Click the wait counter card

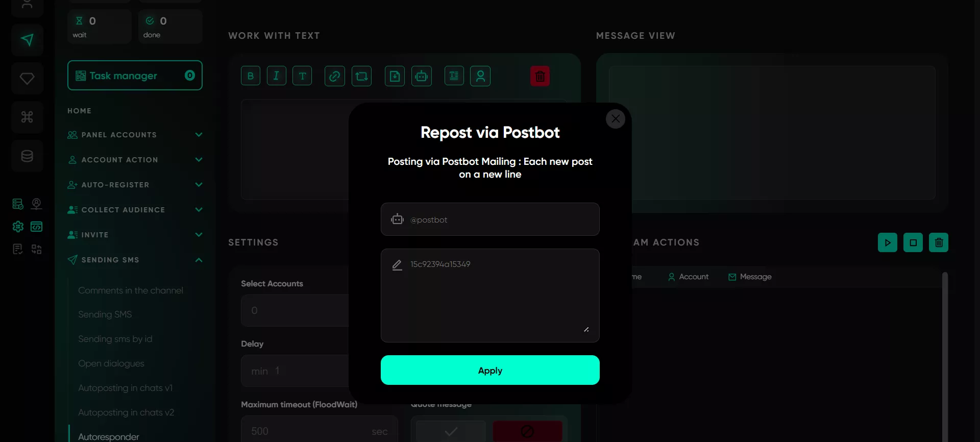(100, 27)
